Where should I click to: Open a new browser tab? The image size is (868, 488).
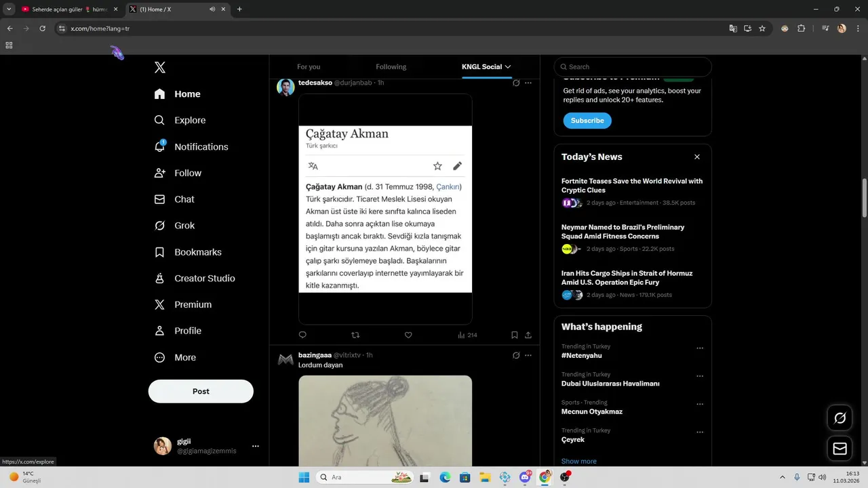click(239, 9)
